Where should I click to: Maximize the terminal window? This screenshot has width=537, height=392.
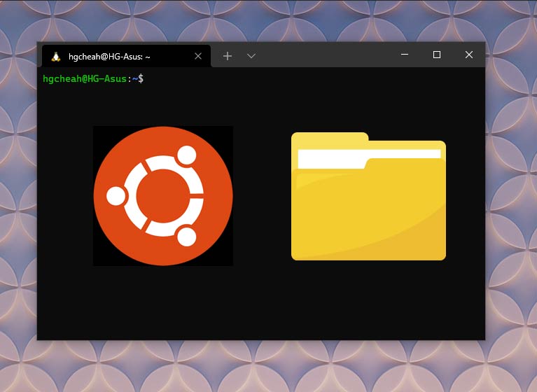[437, 55]
